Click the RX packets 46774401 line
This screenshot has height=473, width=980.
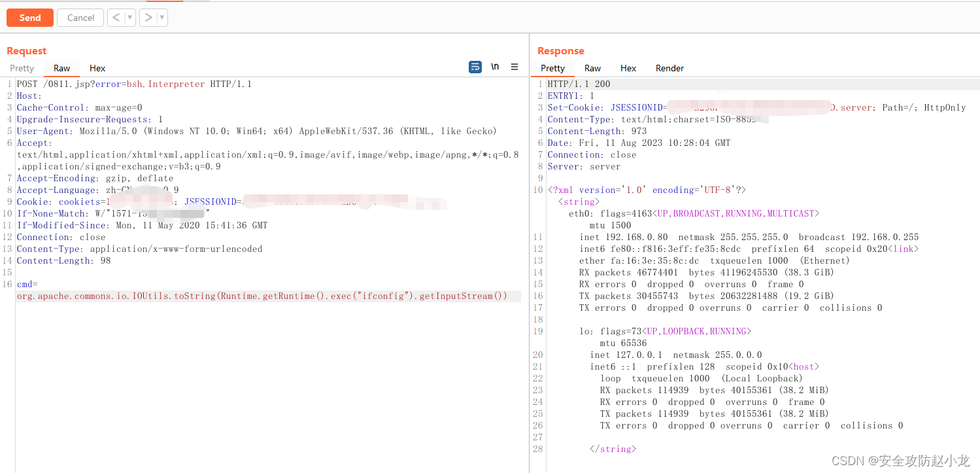[x=707, y=272]
